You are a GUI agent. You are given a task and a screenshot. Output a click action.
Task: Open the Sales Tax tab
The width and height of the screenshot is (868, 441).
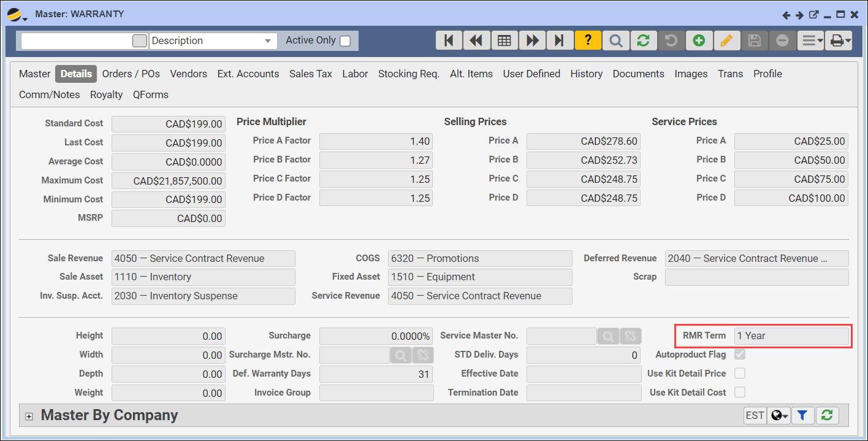[x=310, y=74]
